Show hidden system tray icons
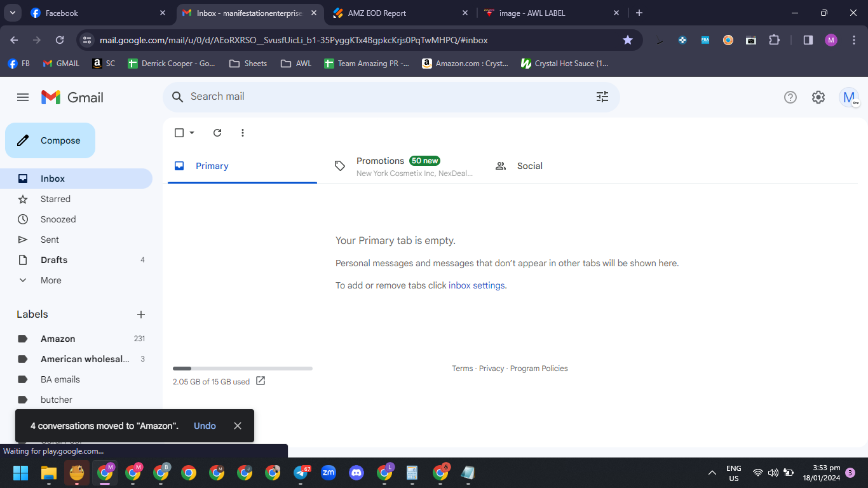 coord(712,473)
